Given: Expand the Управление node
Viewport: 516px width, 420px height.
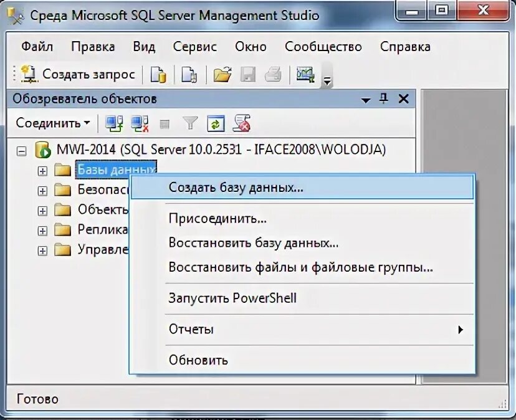Looking at the screenshot, I should (42, 251).
